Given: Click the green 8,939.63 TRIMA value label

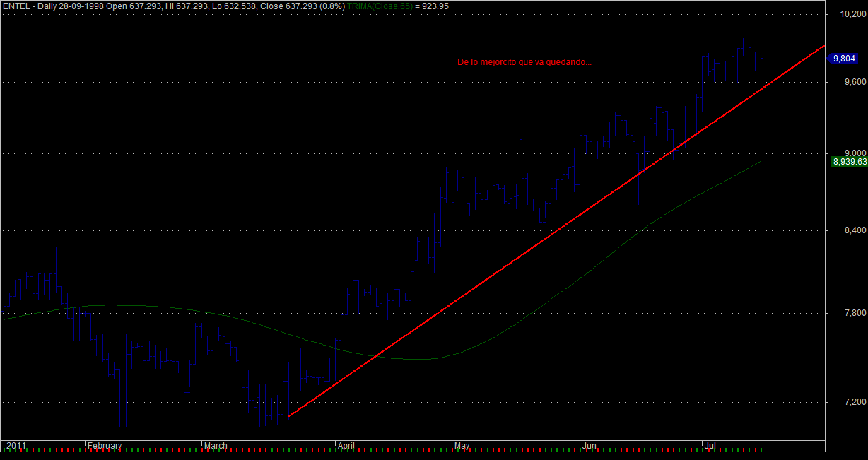Looking at the screenshot, I should click(850, 162).
